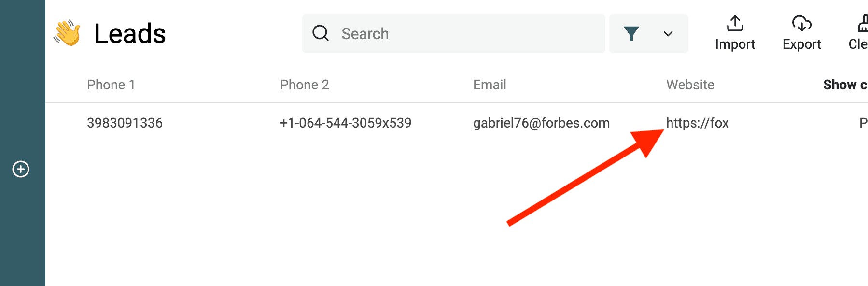
Task: Click the funnel filter icon
Action: tap(631, 34)
